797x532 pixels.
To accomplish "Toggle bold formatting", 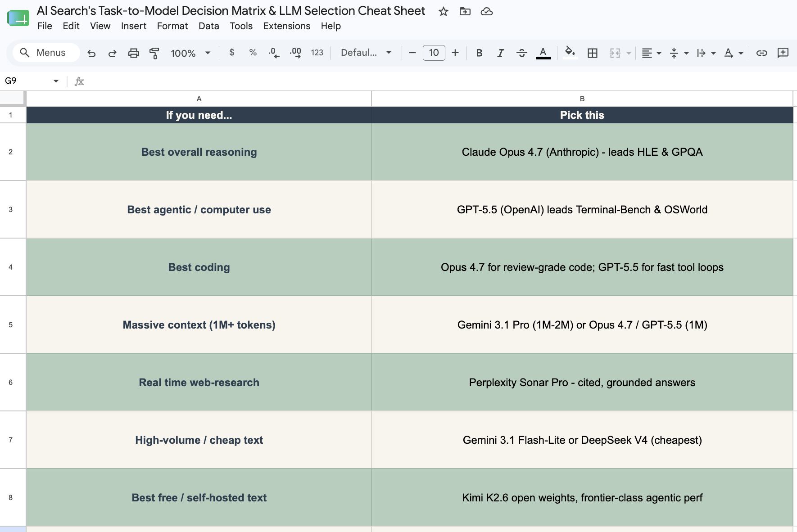I will [x=480, y=53].
